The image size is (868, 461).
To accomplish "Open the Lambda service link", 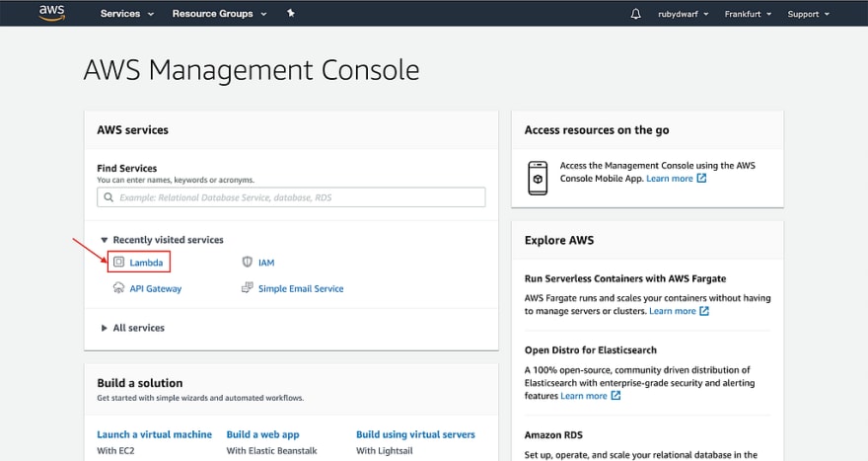I will click(146, 263).
